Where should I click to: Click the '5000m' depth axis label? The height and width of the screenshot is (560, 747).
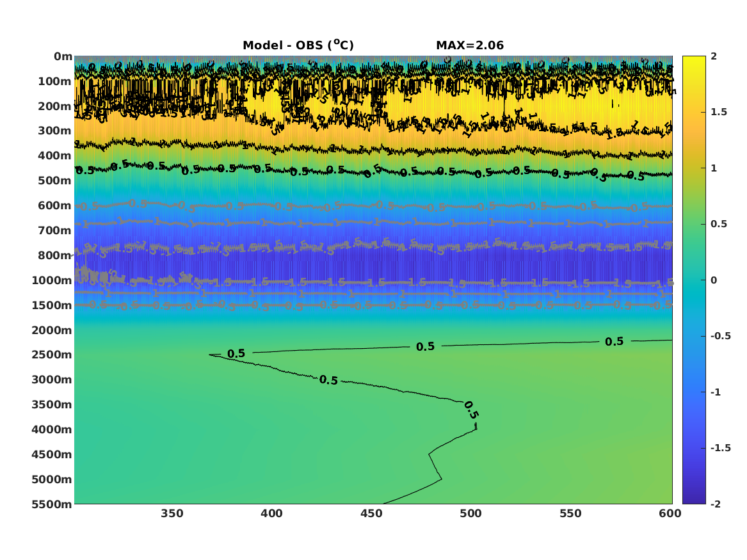52,479
